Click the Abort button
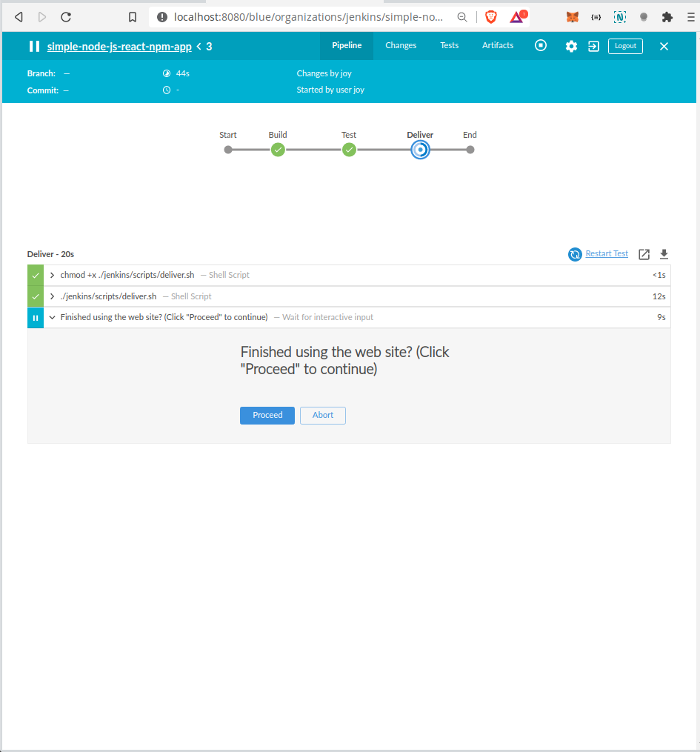The image size is (700, 752). click(x=323, y=416)
